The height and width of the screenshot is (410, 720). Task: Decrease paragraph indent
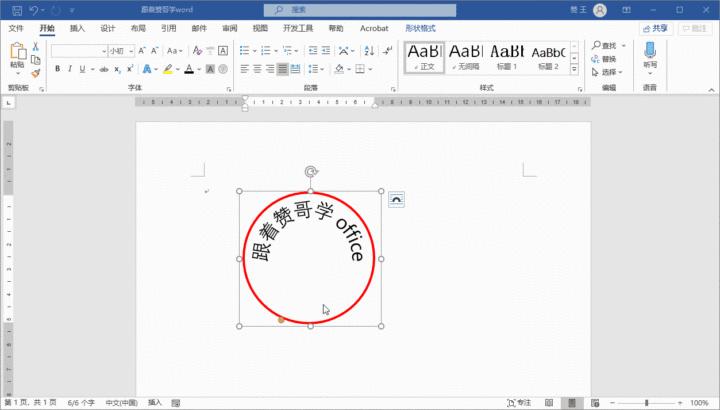click(x=313, y=51)
